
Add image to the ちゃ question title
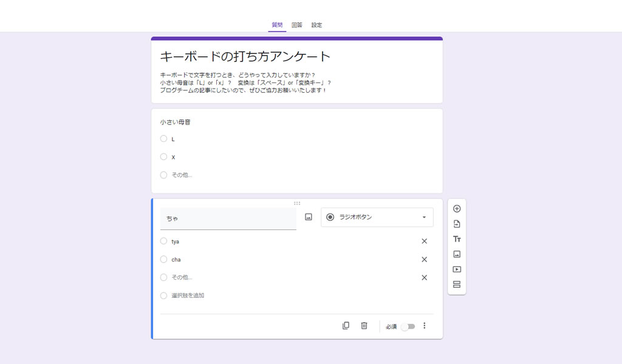[309, 217]
